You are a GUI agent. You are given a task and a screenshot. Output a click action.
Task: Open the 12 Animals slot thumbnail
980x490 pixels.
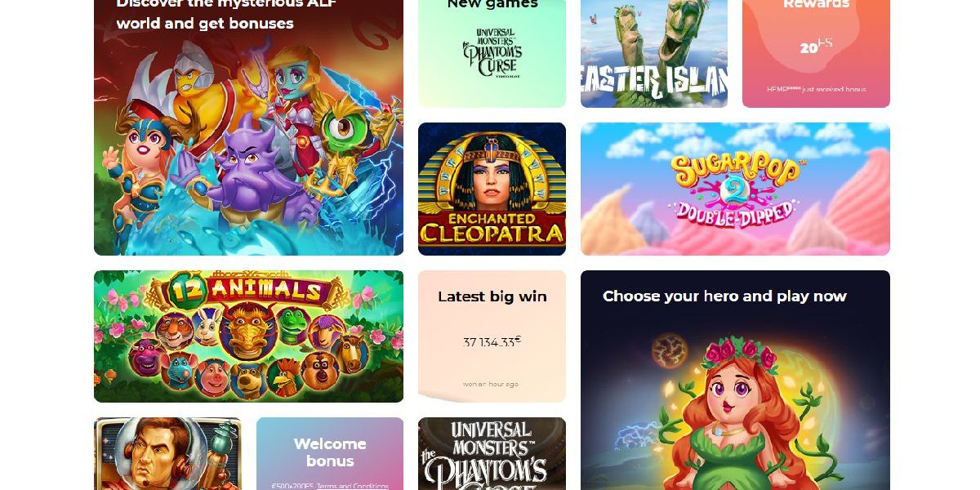[248, 336]
